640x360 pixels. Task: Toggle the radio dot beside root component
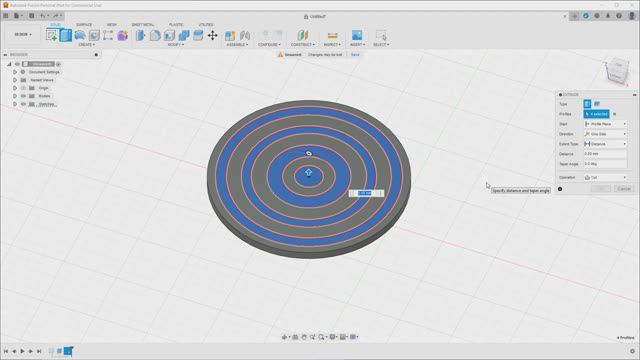point(58,64)
